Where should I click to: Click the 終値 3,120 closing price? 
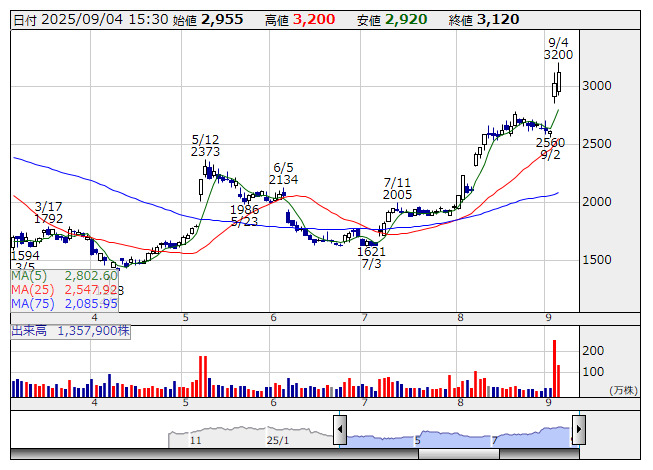pyautogui.click(x=484, y=20)
